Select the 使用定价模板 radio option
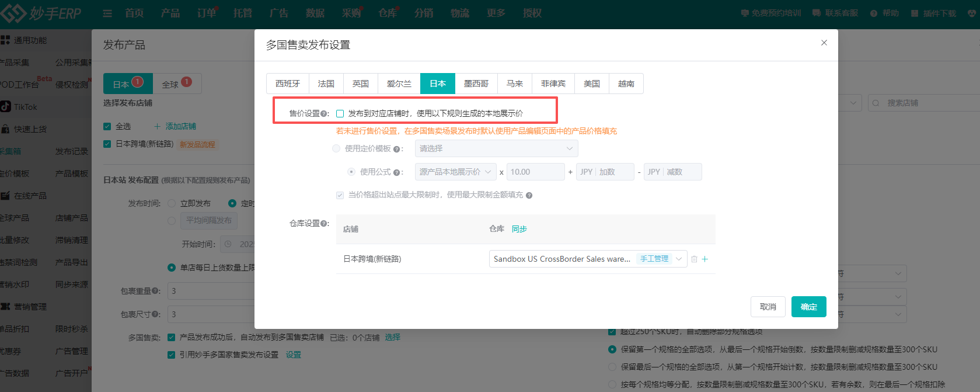Viewport: 980px width, 392px height. (336, 149)
